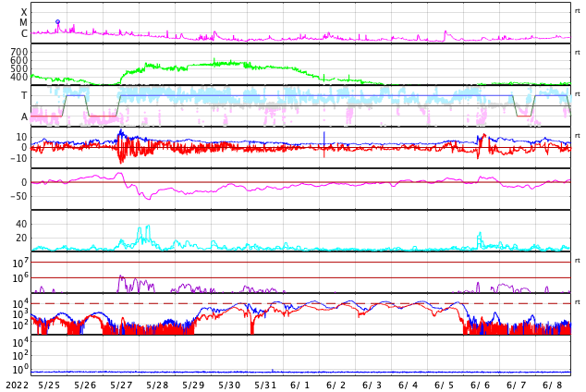
Task: Click the 700 tick on speed axis
Action: point(18,53)
